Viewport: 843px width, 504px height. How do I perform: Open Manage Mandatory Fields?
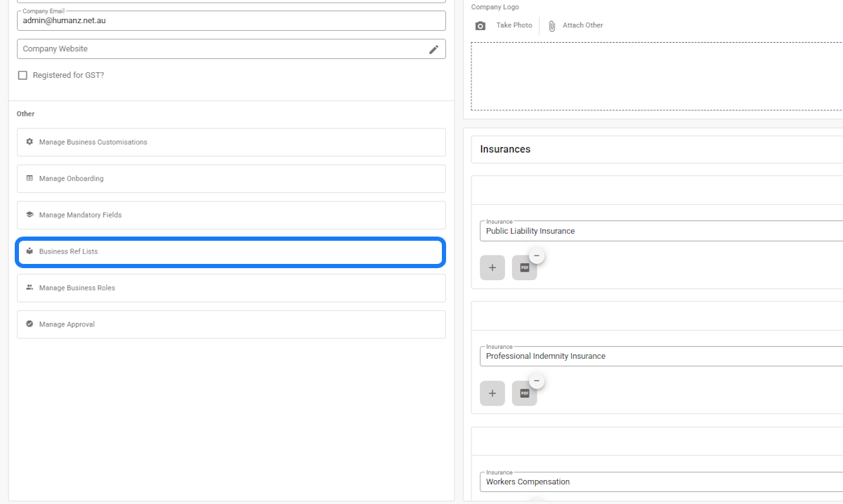(231, 215)
